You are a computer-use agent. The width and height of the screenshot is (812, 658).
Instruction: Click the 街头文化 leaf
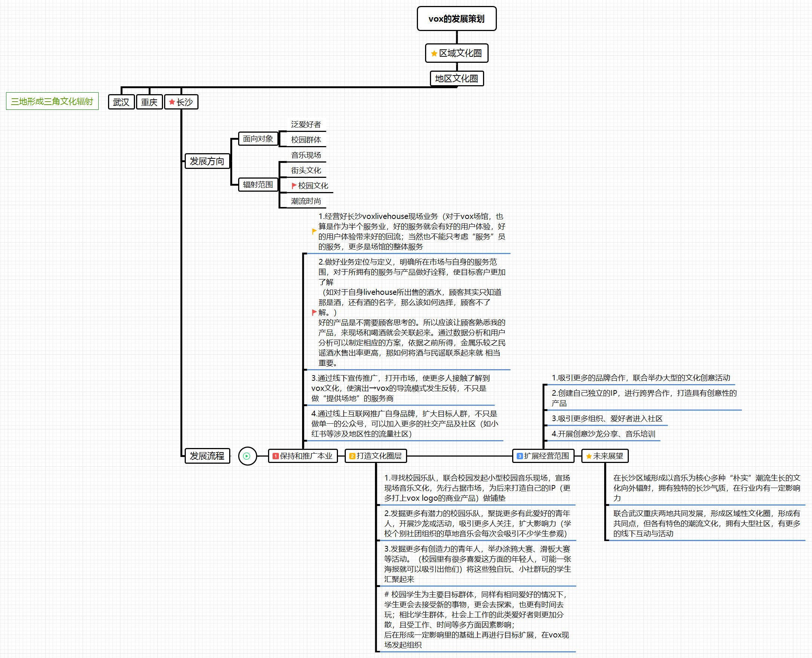306,170
